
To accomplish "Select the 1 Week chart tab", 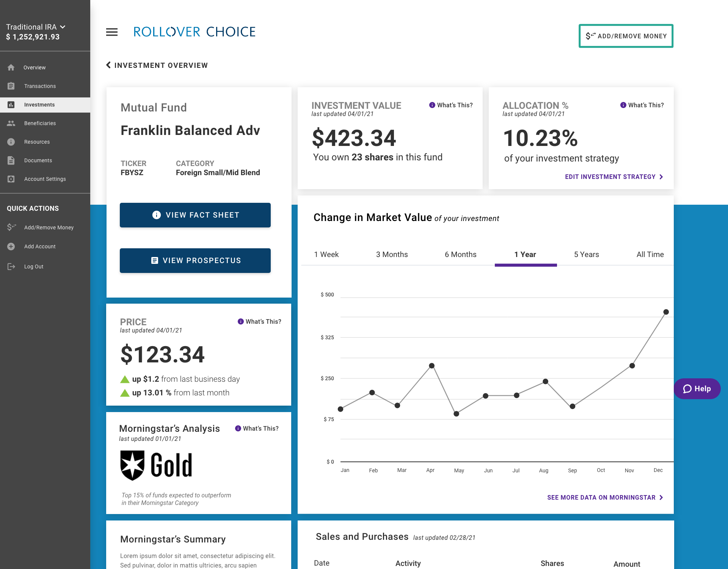I will (x=326, y=254).
